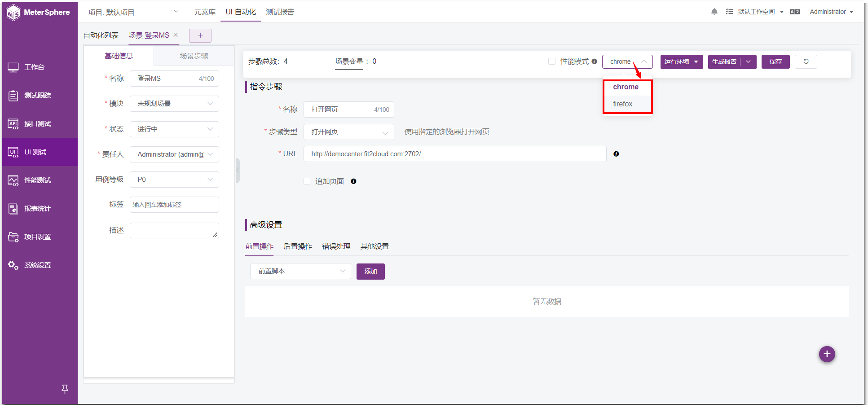The width and height of the screenshot is (868, 408).
Task: Add a new scenario tab with plus button
Action: [200, 35]
